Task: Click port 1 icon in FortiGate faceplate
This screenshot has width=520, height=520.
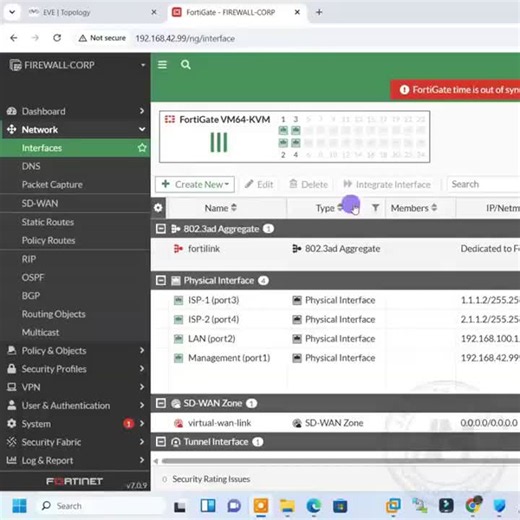Action: [283, 130]
